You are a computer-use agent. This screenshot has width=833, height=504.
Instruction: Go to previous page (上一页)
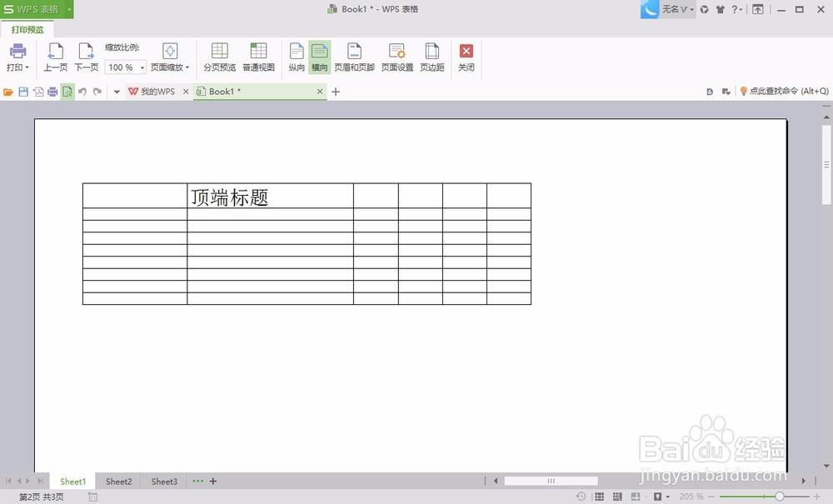[x=55, y=57]
